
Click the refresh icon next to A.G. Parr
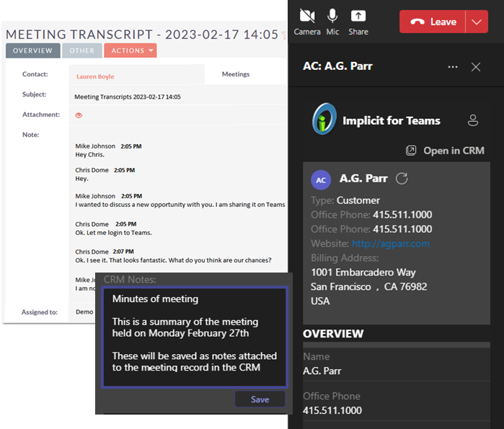[402, 179]
